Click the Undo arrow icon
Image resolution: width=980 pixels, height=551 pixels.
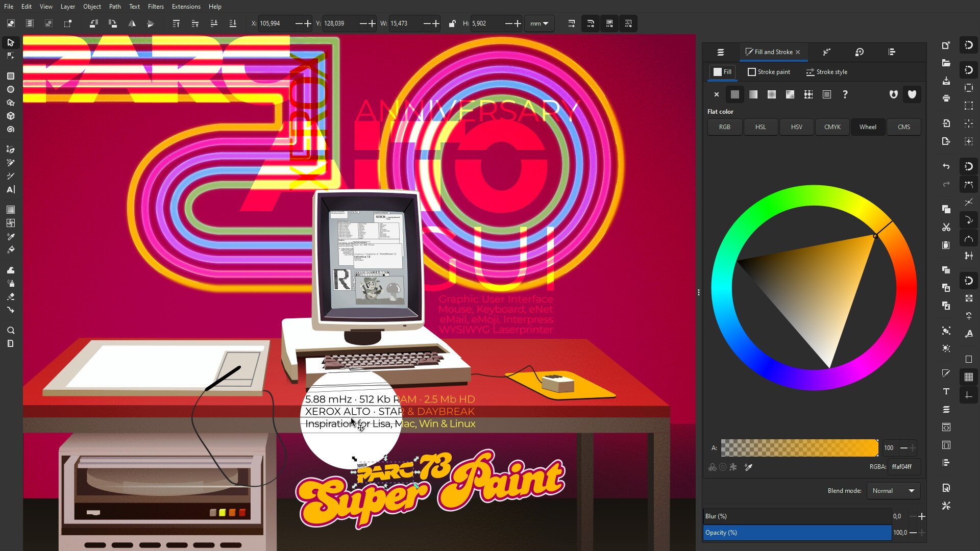coord(946,166)
